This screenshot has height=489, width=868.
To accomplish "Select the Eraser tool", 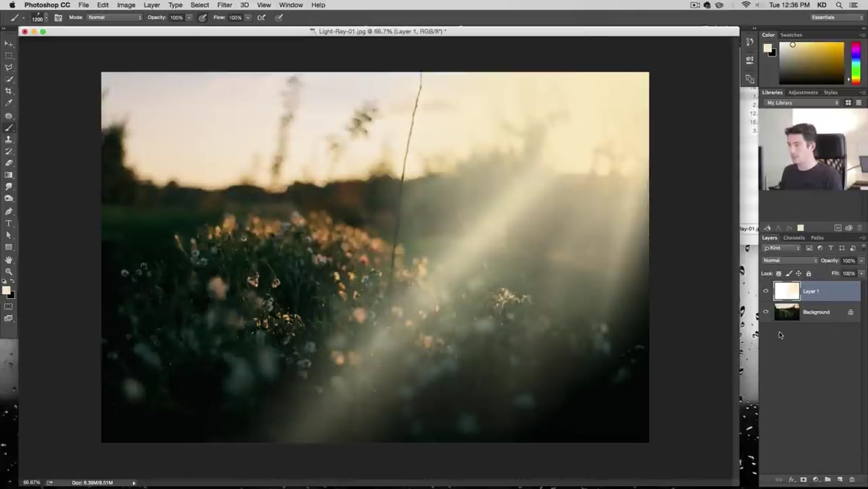I will (9, 163).
